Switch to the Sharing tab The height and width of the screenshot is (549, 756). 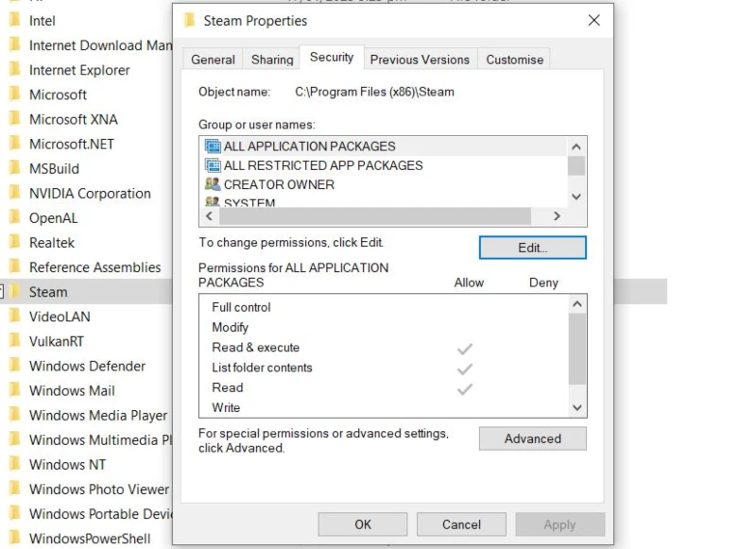click(271, 59)
